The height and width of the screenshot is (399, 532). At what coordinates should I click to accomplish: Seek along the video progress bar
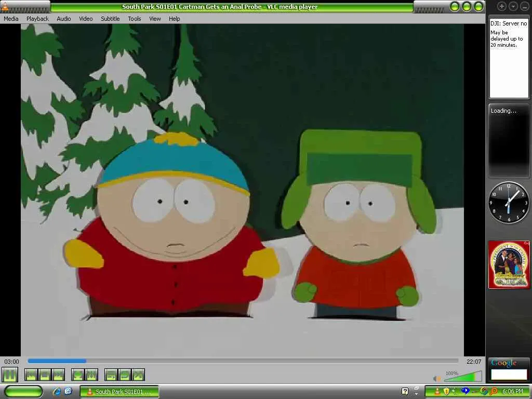tap(243, 361)
